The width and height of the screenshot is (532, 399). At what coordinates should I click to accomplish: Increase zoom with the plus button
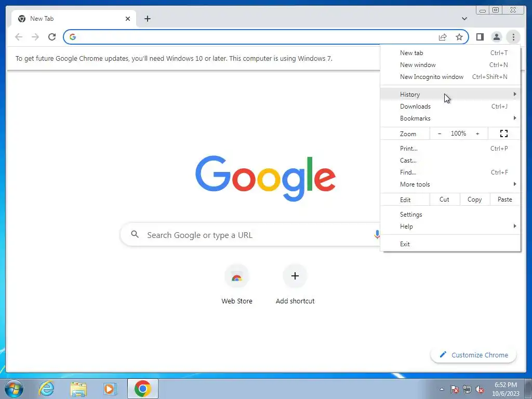(477, 134)
